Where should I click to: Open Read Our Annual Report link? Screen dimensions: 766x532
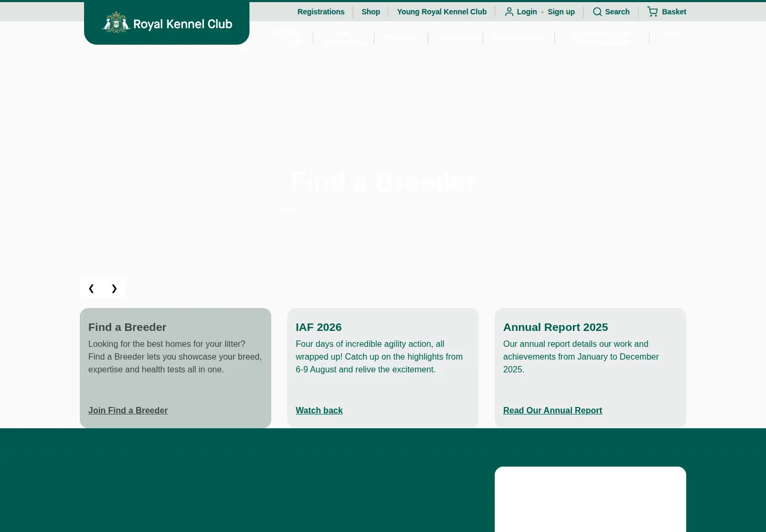[x=553, y=410]
